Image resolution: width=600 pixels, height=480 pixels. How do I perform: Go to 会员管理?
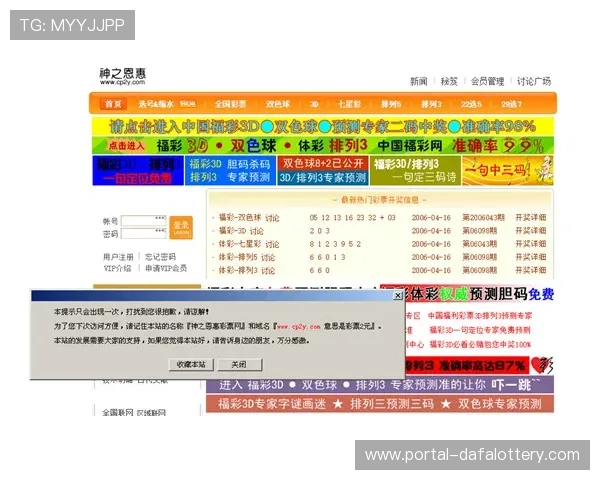point(487,81)
